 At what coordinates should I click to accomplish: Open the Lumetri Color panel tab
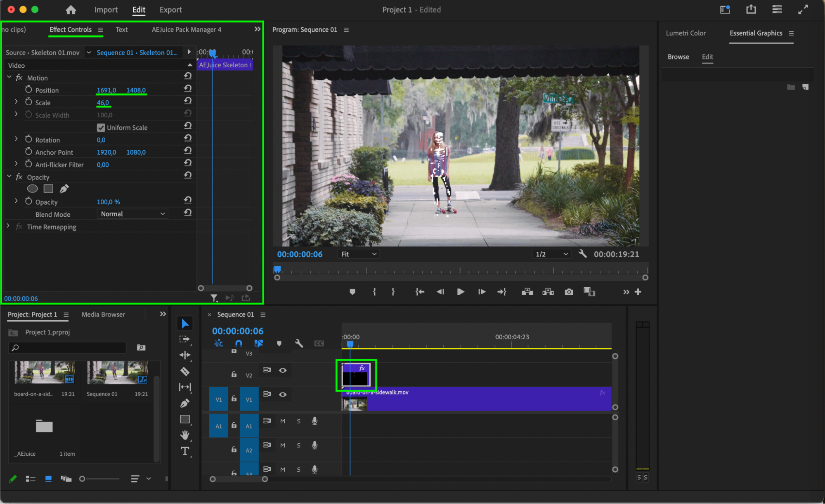tap(686, 33)
